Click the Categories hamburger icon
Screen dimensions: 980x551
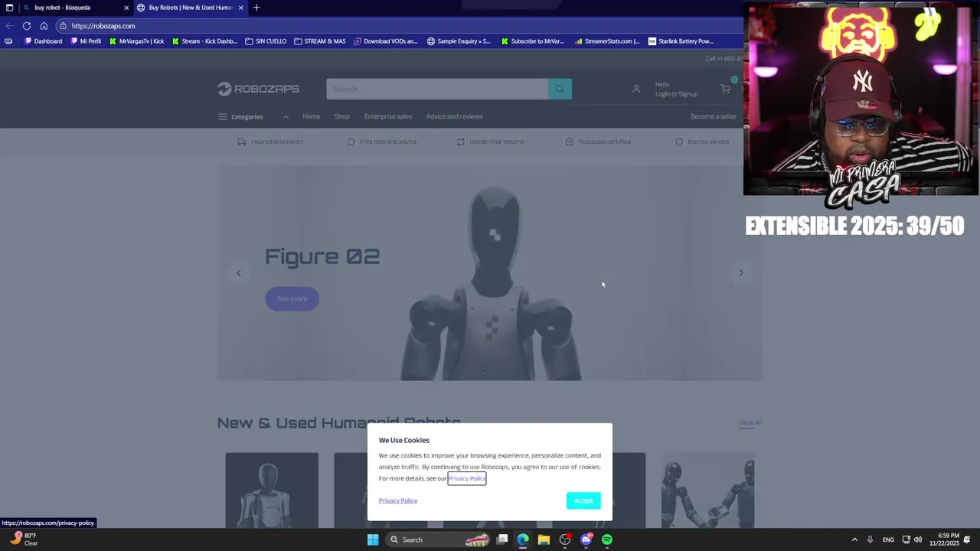pos(223,116)
